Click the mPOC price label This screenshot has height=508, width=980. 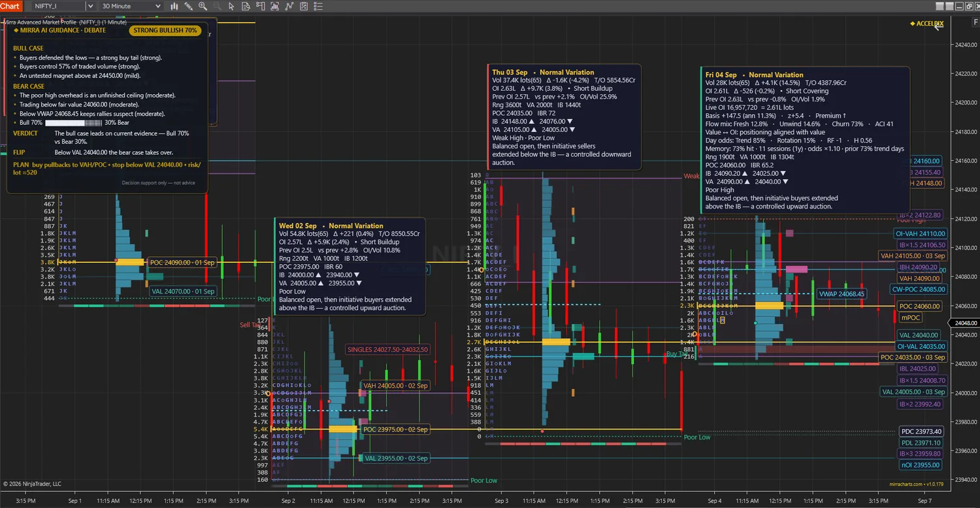[911, 317]
